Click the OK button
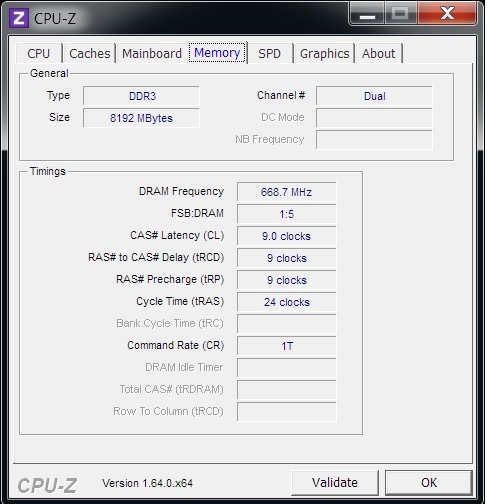Screen dimensions: 487x504 click(x=429, y=482)
